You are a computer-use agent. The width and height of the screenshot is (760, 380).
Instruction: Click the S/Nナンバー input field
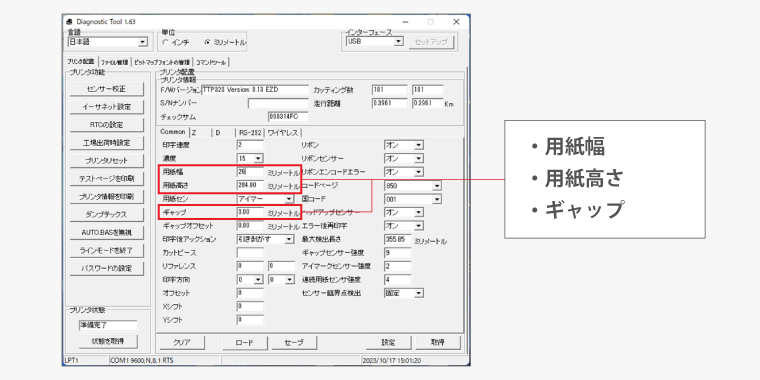pos(278,103)
